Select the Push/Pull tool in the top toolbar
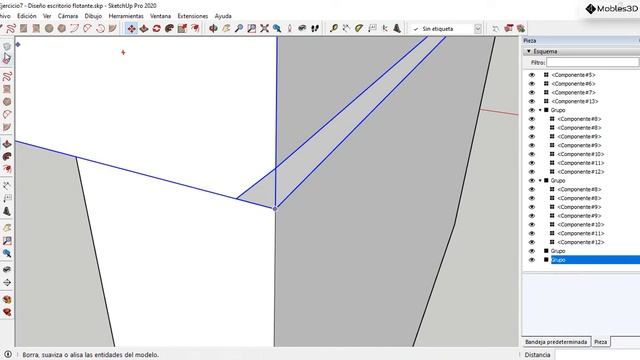This screenshot has height=360, width=640. coord(144,29)
